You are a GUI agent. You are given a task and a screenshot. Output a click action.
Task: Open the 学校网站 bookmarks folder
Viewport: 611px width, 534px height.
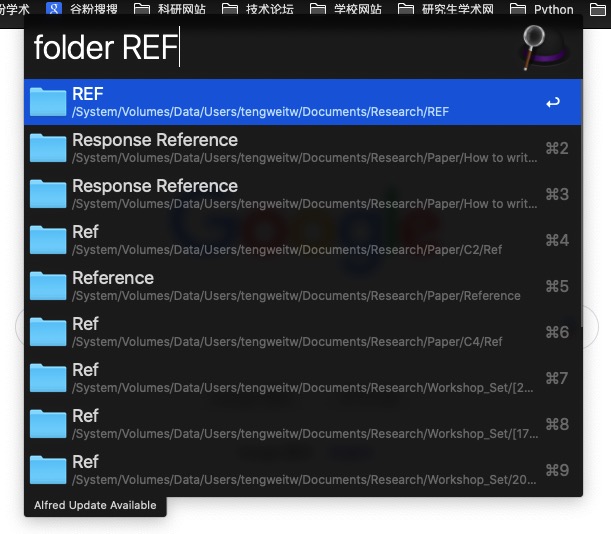tap(346, 9)
